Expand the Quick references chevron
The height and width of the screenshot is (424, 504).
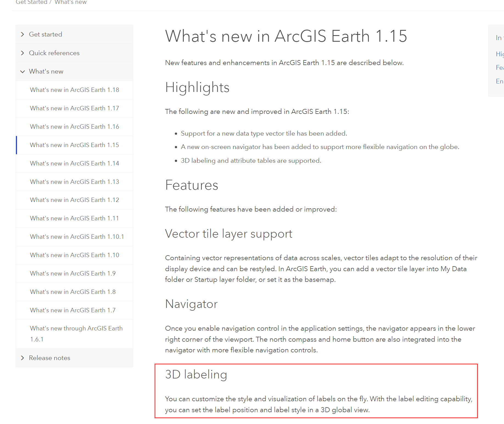click(x=23, y=53)
